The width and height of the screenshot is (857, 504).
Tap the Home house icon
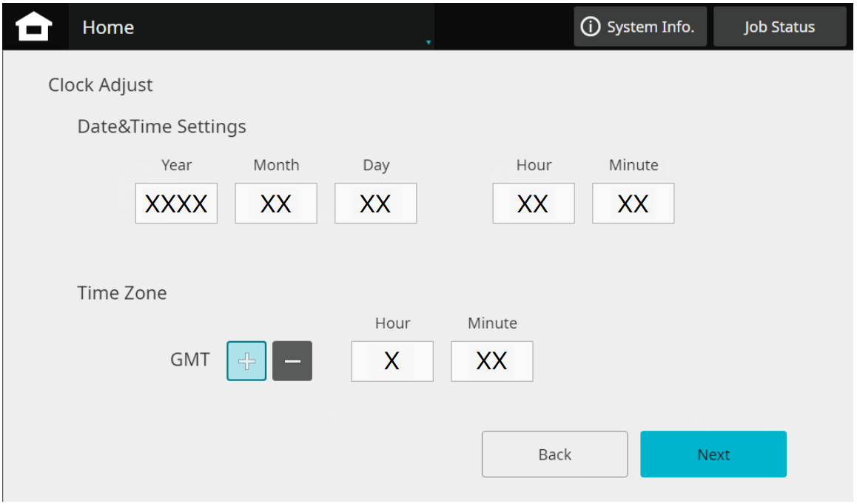pos(34,27)
